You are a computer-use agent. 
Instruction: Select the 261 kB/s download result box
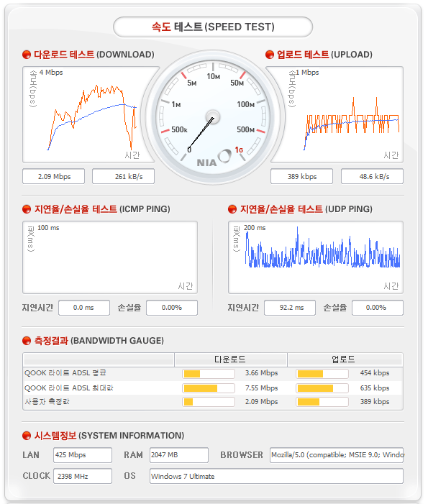(124, 176)
